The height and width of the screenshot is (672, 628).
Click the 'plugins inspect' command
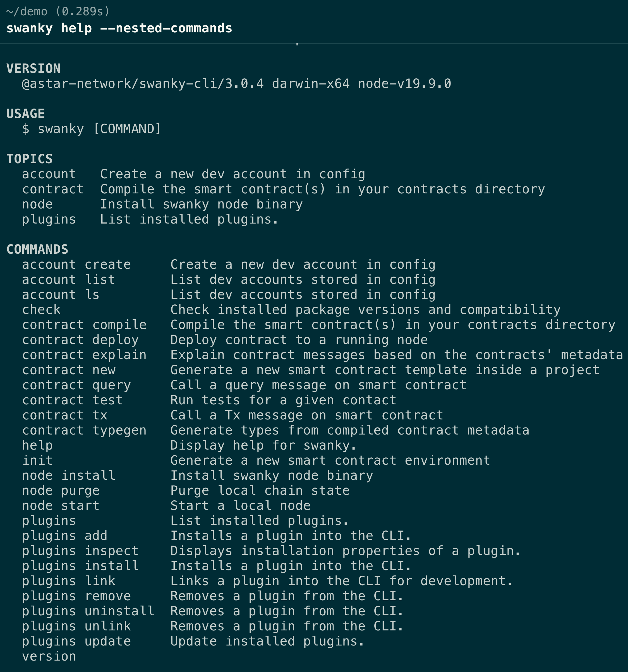click(x=80, y=551)
